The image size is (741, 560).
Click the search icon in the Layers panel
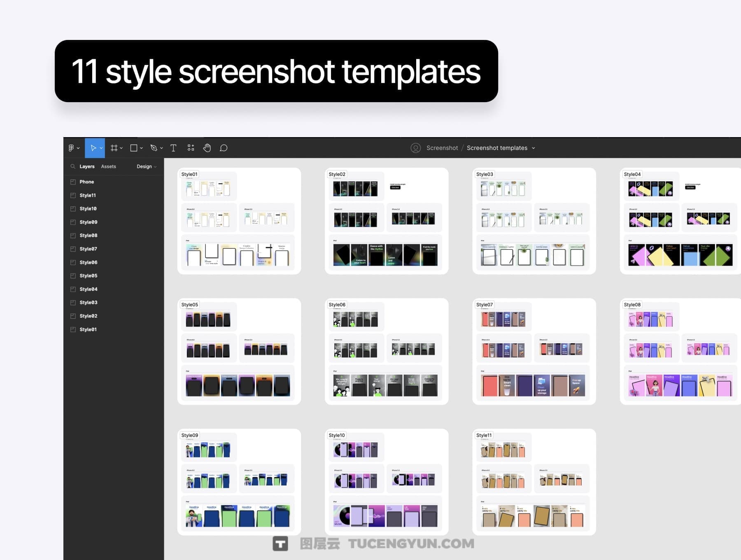[73, 166]
